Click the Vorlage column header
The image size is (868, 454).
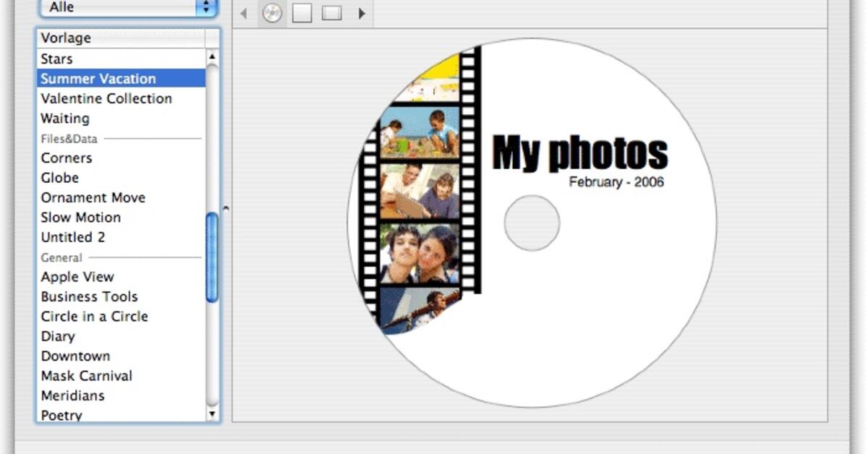pos(122,38)
